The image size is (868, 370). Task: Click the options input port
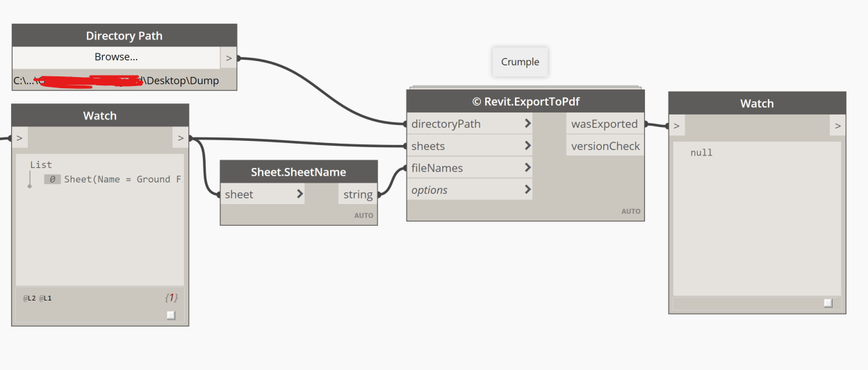tap(470, 190)
